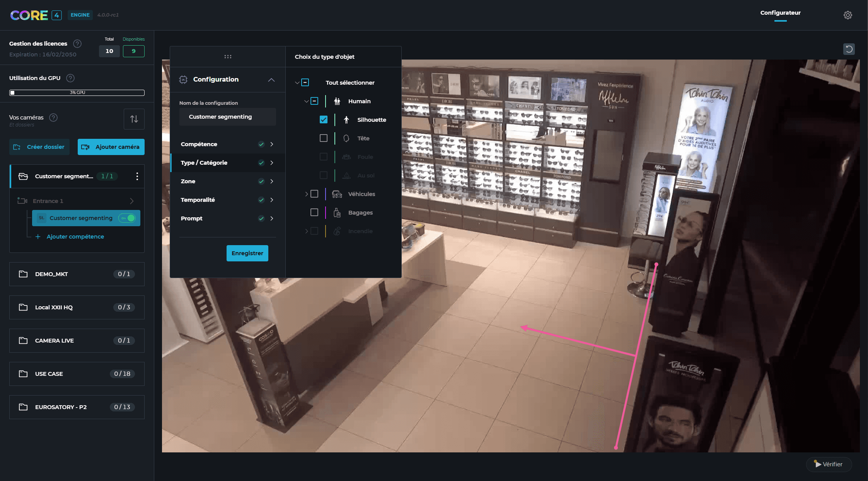The image size is (868, 481).
Task: Expand Entrance 1 camera chevron
Action: (x=131, y=201)
